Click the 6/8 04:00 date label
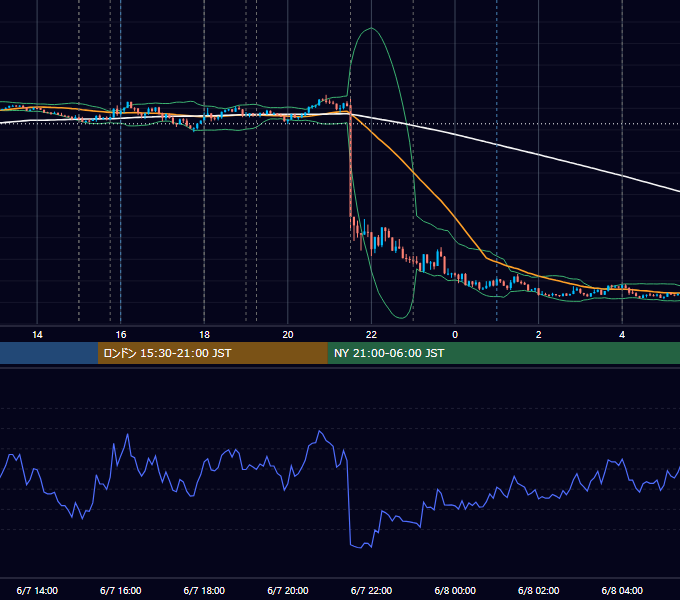680x600 pixels. (x=622, y=590)
